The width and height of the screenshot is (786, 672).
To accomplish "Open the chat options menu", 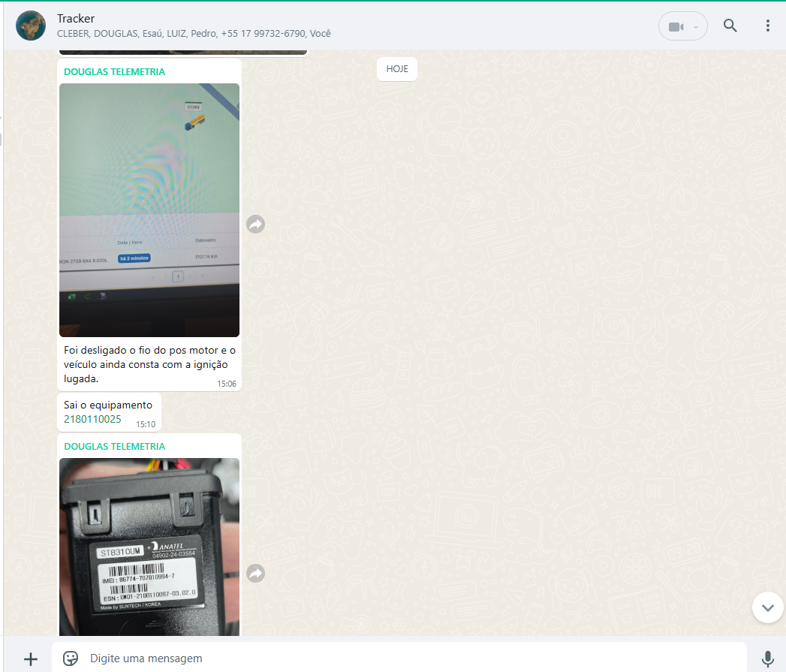I will tap(767, 26).
